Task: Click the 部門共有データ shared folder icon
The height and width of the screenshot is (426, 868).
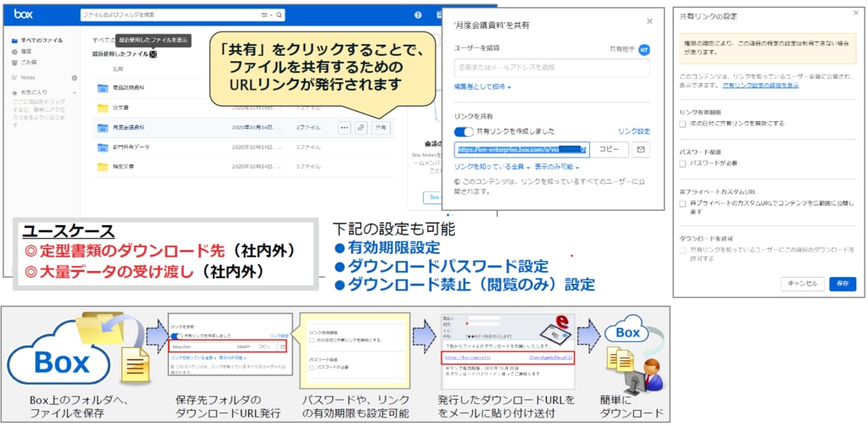Action: coord(103,147)
